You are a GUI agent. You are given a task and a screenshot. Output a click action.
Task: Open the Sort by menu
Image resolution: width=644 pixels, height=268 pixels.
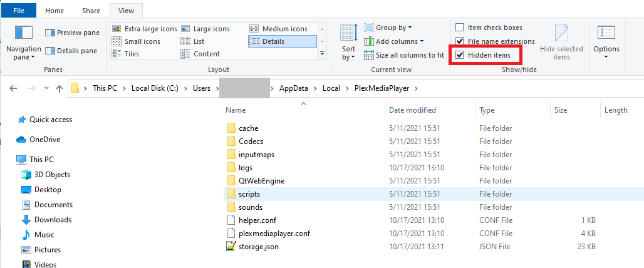click(348, 43)
